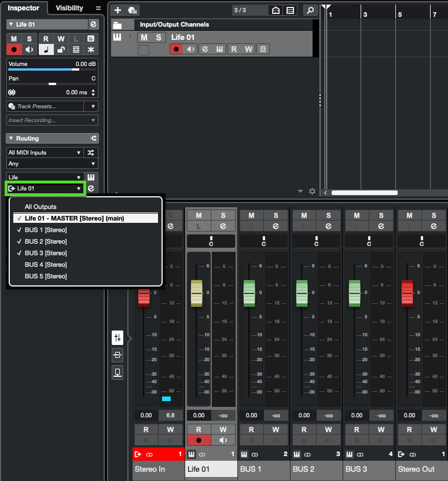The height and width of the screenshot is (481, 448).
Task: Open the Inspector setup menu icon
Action: (98, 8)
